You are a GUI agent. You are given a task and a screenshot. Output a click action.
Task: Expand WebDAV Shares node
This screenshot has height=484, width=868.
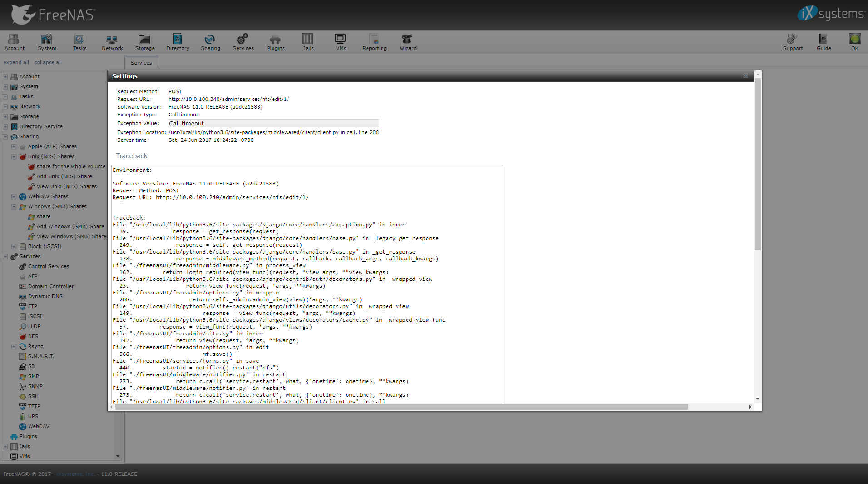tap(14, 196)
